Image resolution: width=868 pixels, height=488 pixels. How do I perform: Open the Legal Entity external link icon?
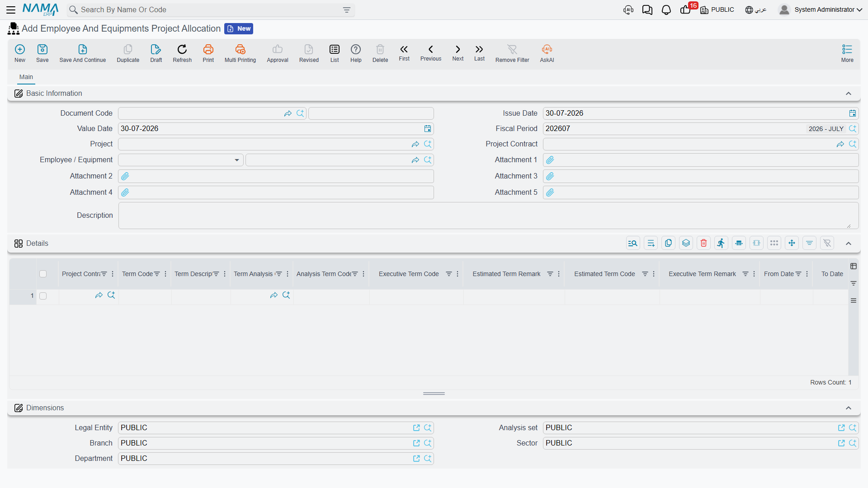pos(416,428)
